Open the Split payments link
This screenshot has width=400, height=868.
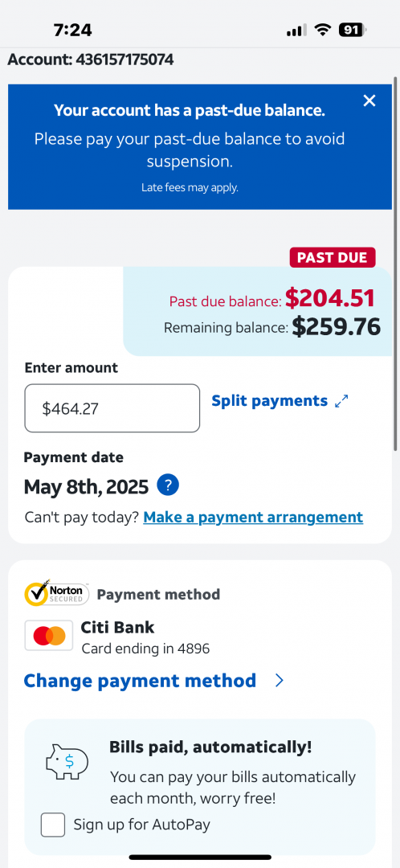click(269, 400)
